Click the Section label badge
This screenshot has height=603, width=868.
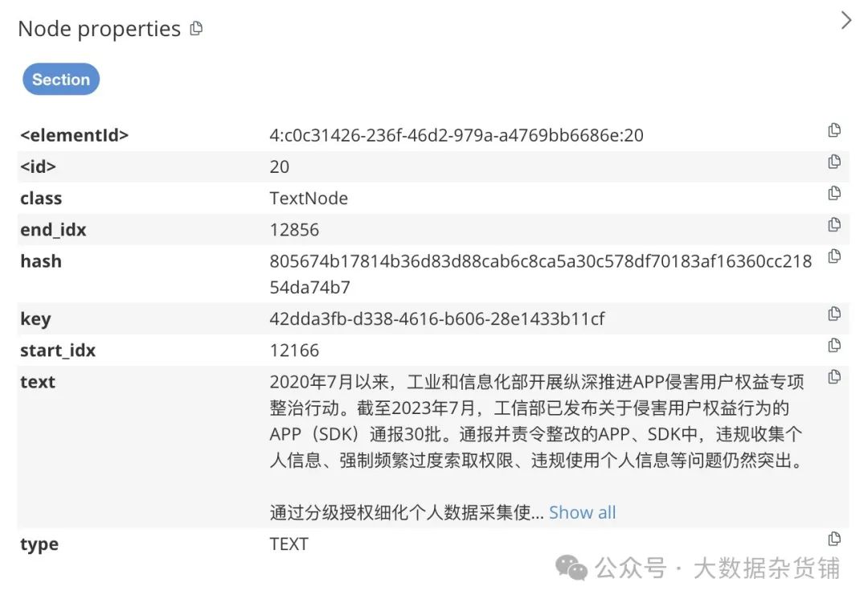point(61,79)
